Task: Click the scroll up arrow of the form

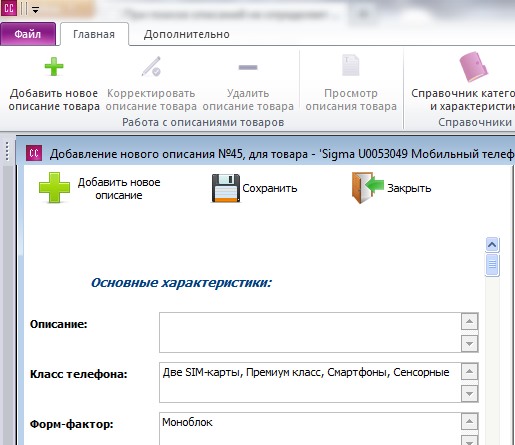Action: [x=492, y=245]
